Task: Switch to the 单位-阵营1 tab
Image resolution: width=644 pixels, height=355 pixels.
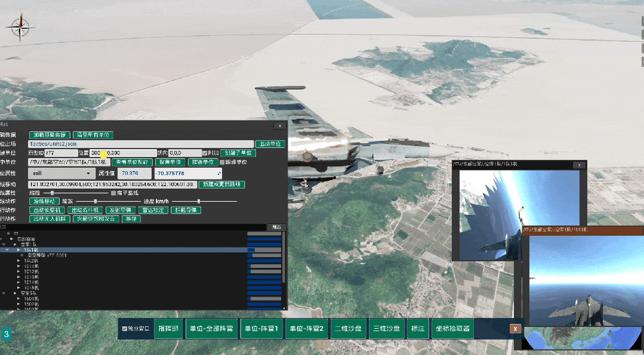Action: click(x=261, y=329)
